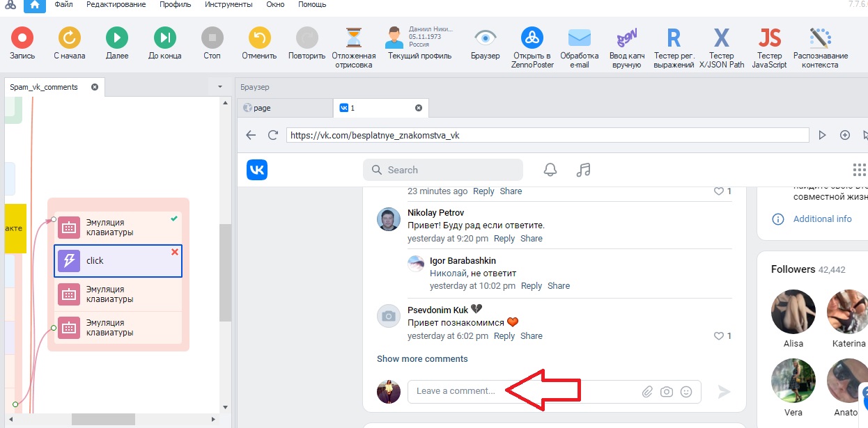Viewport: 868px width, 428px height.
Task: Click the VK logo
Action: (x=257, y=170)
